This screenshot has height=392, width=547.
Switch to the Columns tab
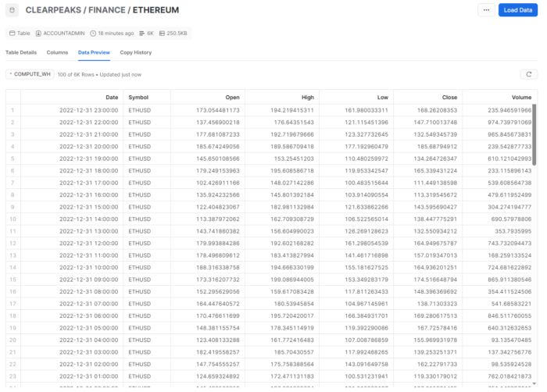coord(57,52)
